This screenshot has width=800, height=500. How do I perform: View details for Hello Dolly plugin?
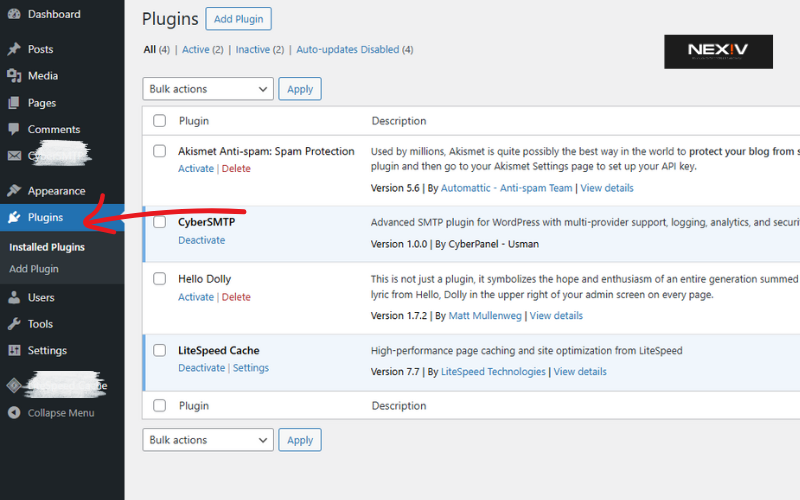[556, 315]
